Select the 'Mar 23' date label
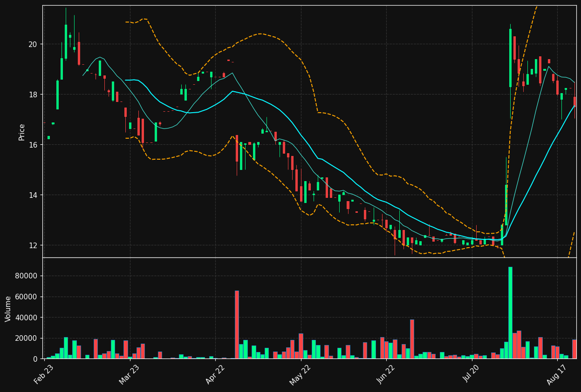This screenshot has height=392, width=581. click(129, 374)
